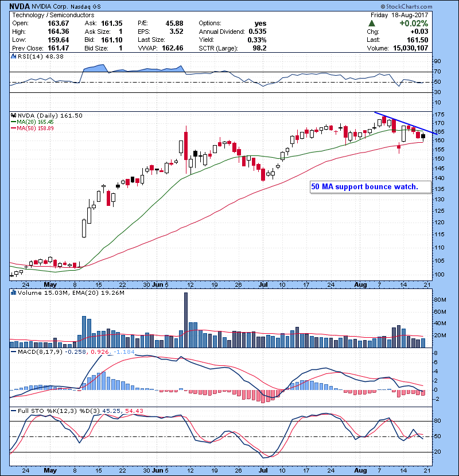Click the High value 164.36
Viewport: 459px width, 476px height.
coord(59,32)
